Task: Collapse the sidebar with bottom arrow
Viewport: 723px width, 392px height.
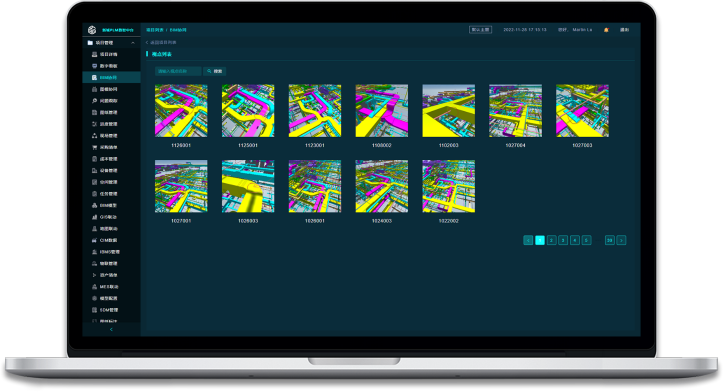Action: pyautogui.click(x=111, y=330)
